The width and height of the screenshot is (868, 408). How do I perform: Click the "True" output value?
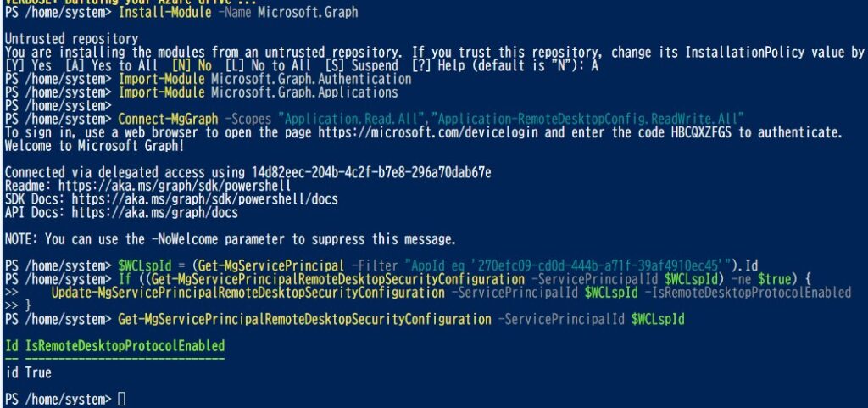pyautogui.click(x=38, y=372)
